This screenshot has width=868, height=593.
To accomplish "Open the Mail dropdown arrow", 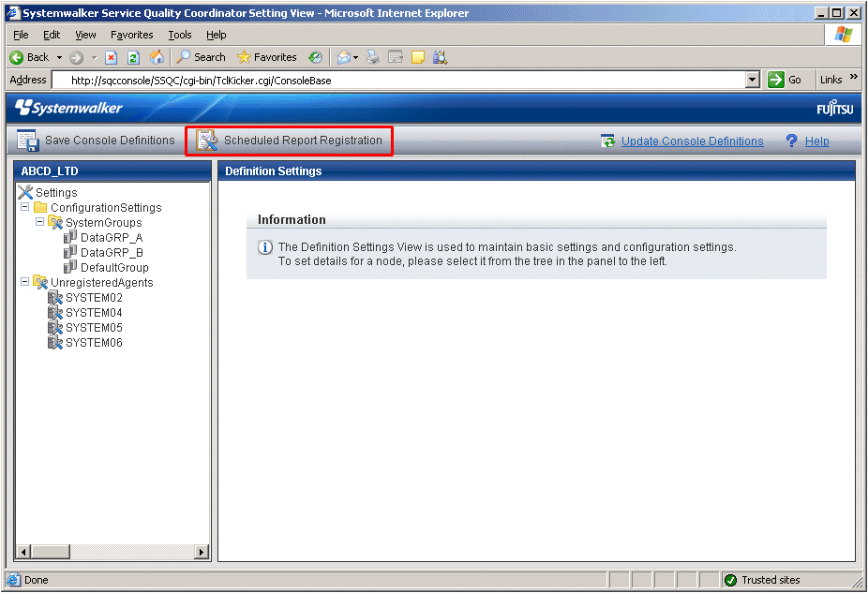I will pyautogui.click(x=356, y=57).
